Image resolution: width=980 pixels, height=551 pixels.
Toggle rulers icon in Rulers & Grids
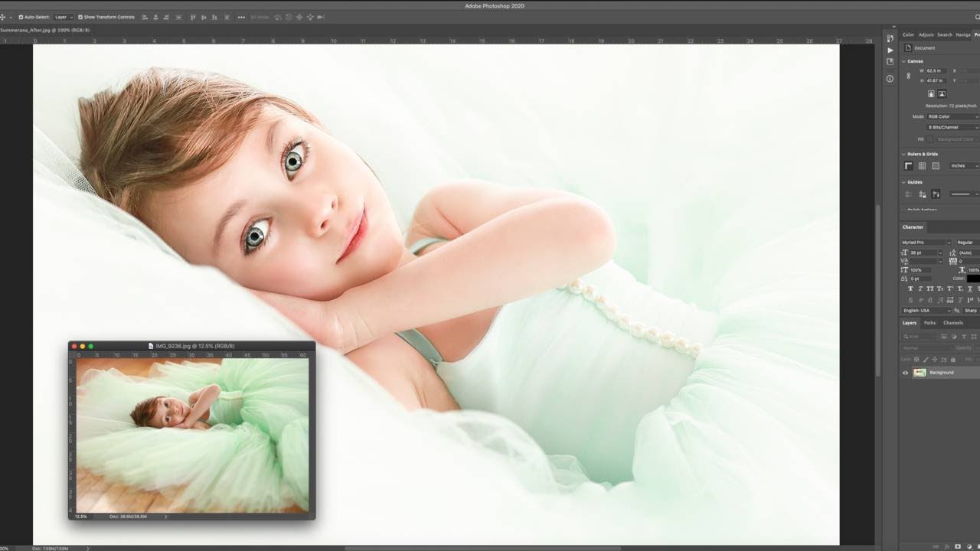point(908,166)
